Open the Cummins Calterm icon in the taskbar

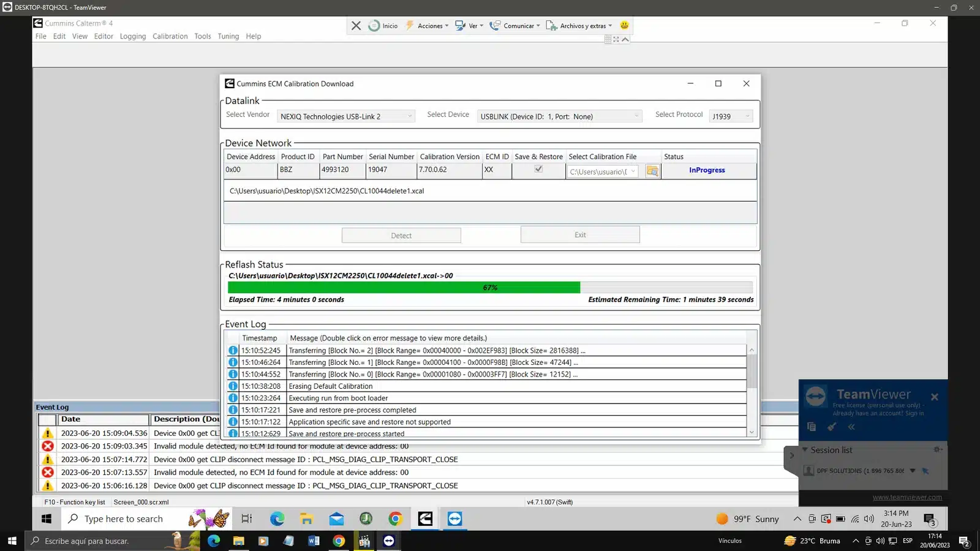425,519
